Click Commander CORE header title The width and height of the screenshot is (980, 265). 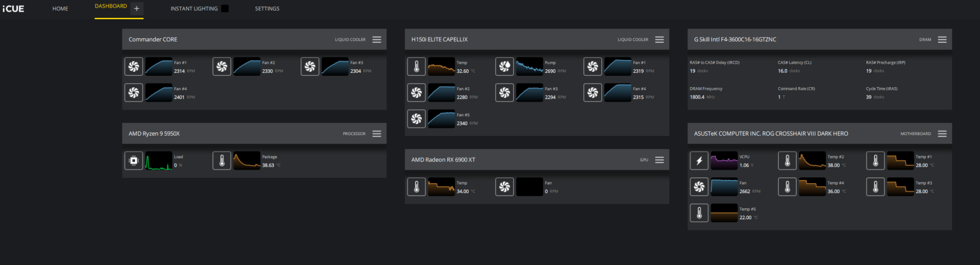[x=153, y=40]
